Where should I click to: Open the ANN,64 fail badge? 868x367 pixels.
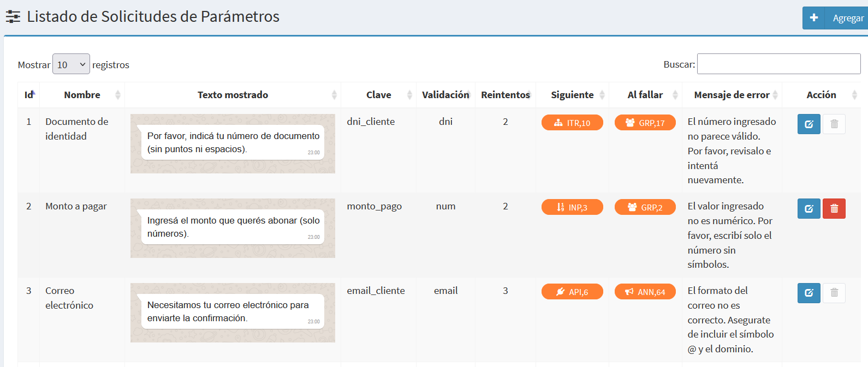pyautogui.click(x=645, y=292)
